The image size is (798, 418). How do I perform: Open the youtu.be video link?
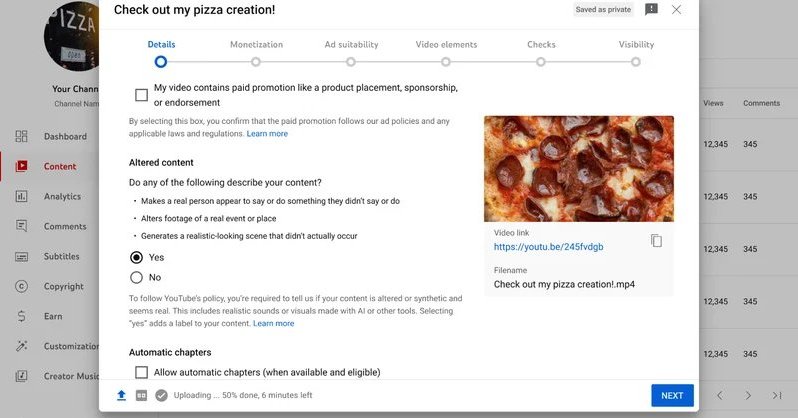pos(548,247)
